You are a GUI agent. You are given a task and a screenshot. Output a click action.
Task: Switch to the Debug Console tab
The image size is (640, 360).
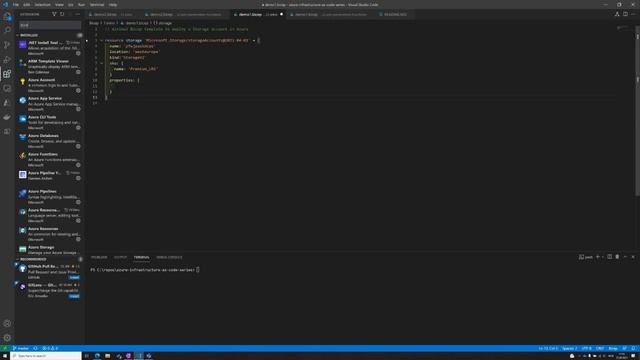tap(169, 257)
